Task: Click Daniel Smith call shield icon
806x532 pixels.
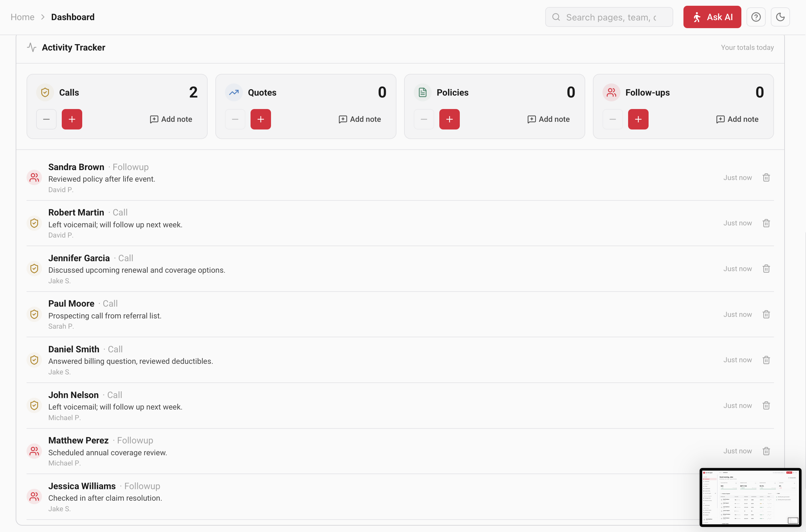Action: pos(34,360)
